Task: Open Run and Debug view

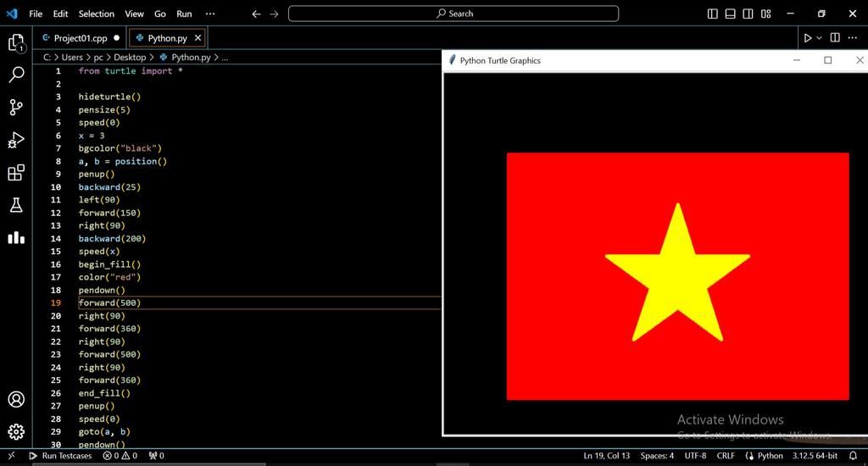Action: coord(16,141)
